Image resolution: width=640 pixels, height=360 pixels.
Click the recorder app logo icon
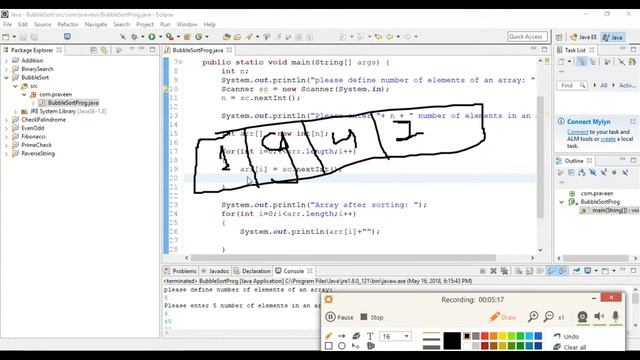tap(329, 300)
